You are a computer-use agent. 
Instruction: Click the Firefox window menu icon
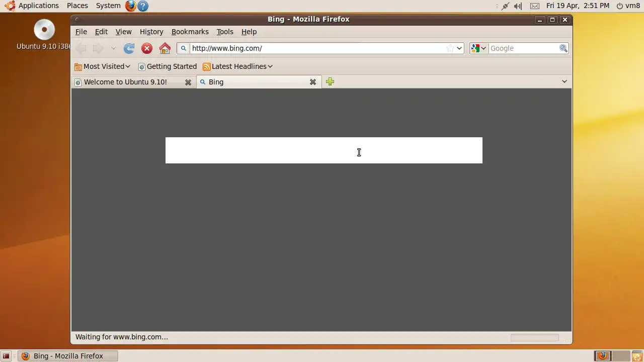77,20
